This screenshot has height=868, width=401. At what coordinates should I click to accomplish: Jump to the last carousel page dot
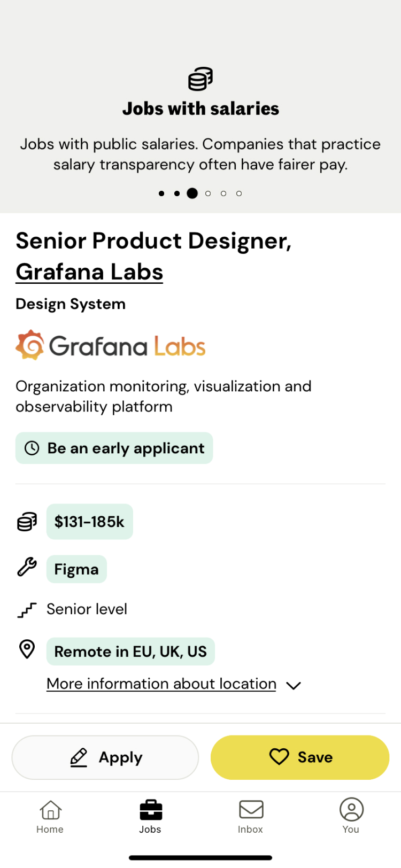click(239, 193)
